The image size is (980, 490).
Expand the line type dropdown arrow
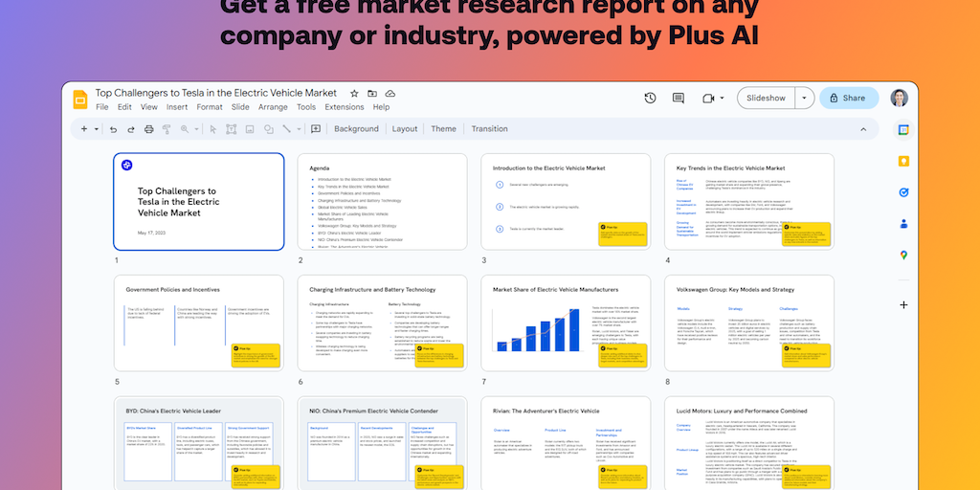tap(299, 129)
